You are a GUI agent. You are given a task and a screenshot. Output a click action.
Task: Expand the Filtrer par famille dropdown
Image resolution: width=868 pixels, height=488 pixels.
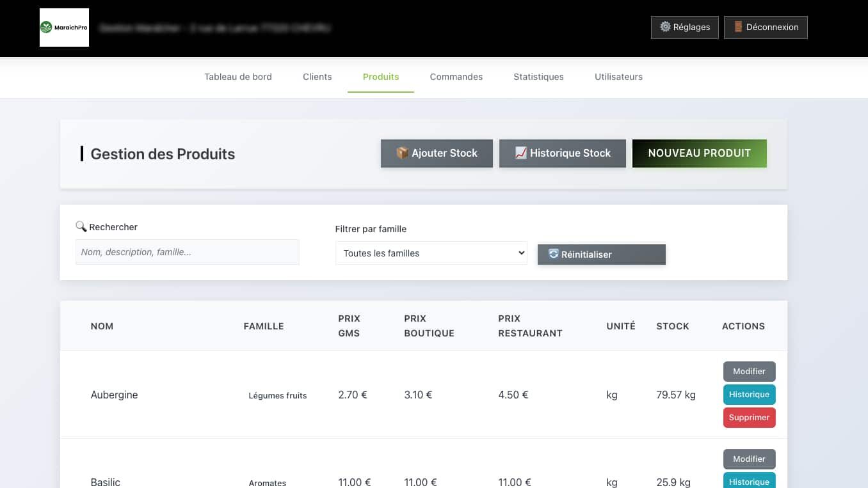431,253
